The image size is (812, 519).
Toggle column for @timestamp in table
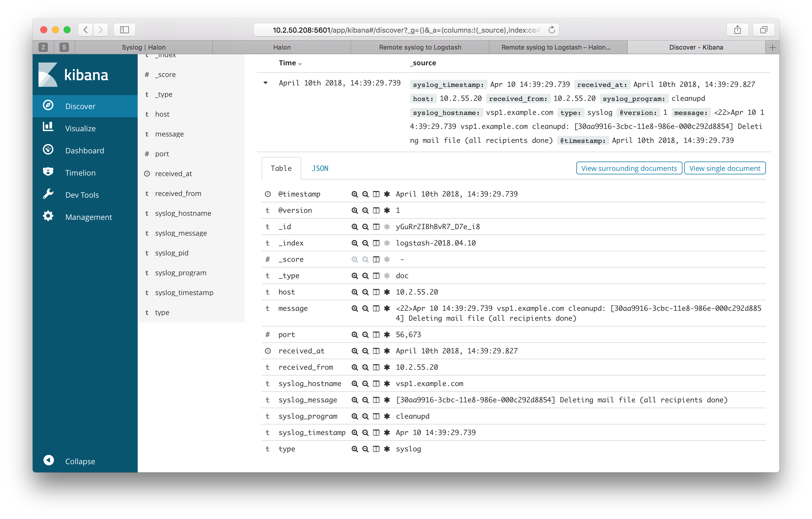[376, 194]
